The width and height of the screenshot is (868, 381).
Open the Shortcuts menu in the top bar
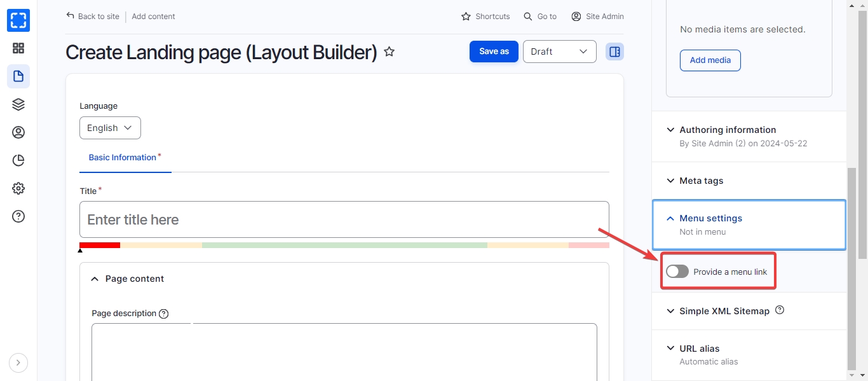[x=485, y=17]
